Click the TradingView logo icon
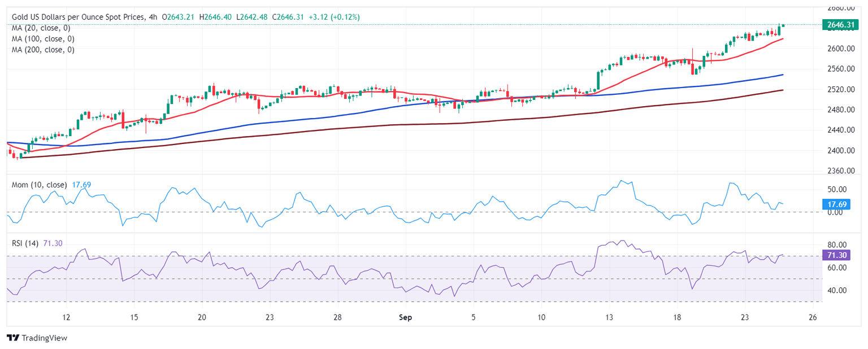The height and width of the screenshot is (349, 868). click(12, 338)
